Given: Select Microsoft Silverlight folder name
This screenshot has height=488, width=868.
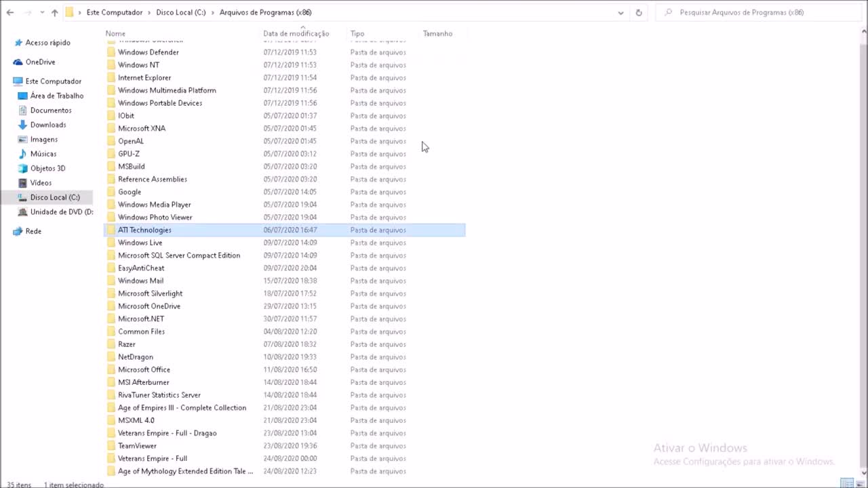Looking at the screenshot, I should (x=151, y=293).
